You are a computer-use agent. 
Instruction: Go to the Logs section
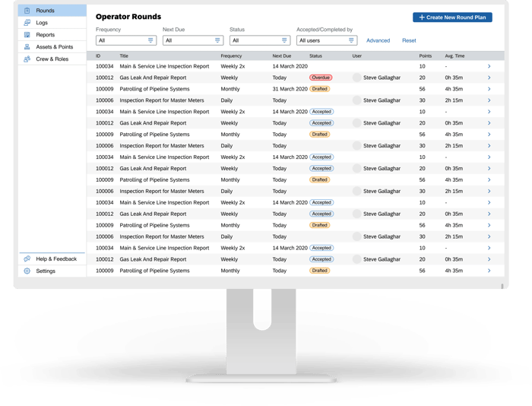[x=52, y=23]
